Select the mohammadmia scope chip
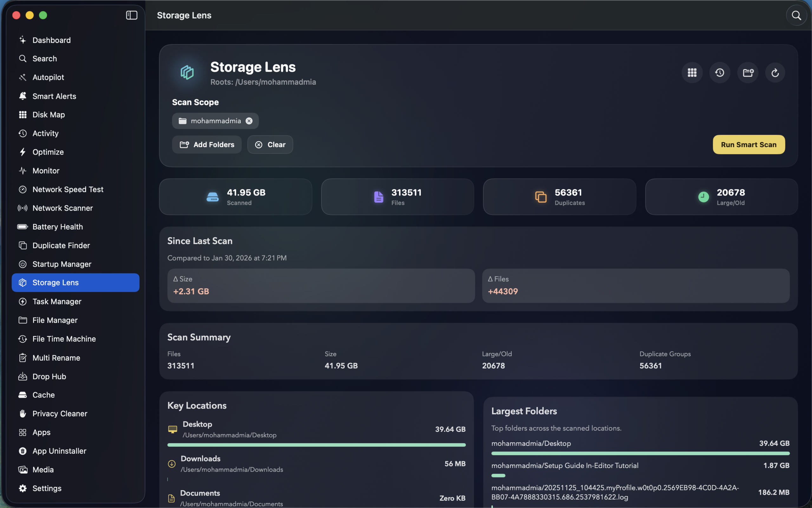Screen dimensions: 812x508 pos(215,121)
